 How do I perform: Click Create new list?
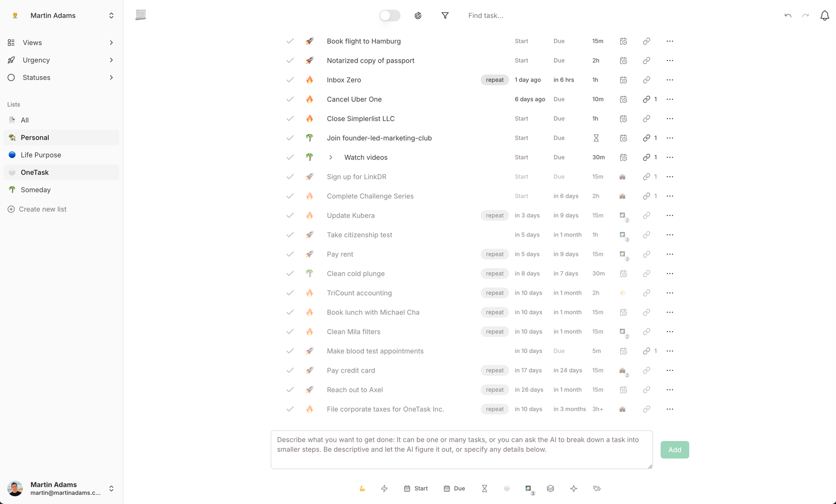tap(43, 209)
